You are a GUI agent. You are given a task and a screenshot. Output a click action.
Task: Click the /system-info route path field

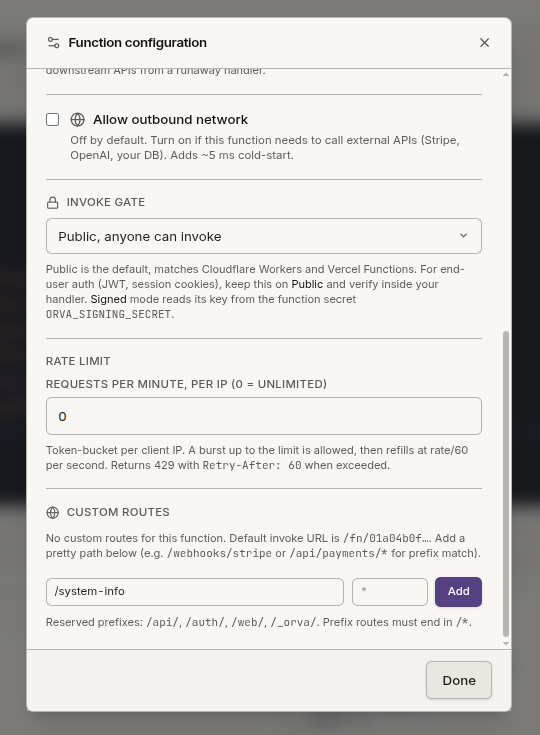[195, 592]
